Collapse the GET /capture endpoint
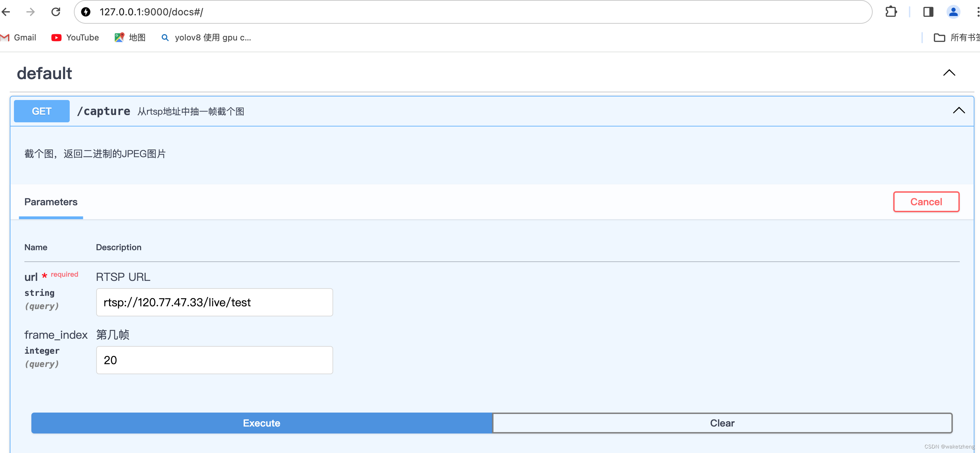Screen dimensions: 980x453 click(959, 111)
